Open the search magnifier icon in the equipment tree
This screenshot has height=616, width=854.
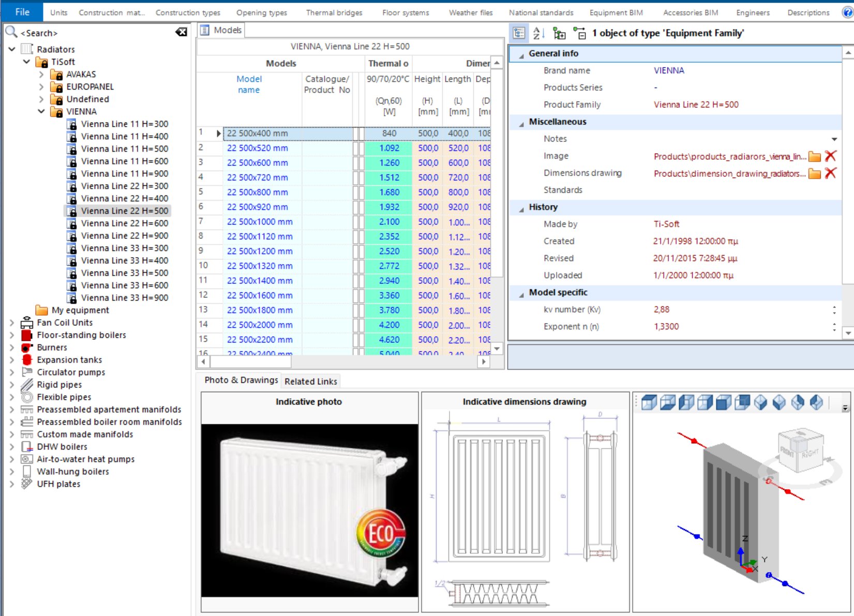[x=10, y=32]
